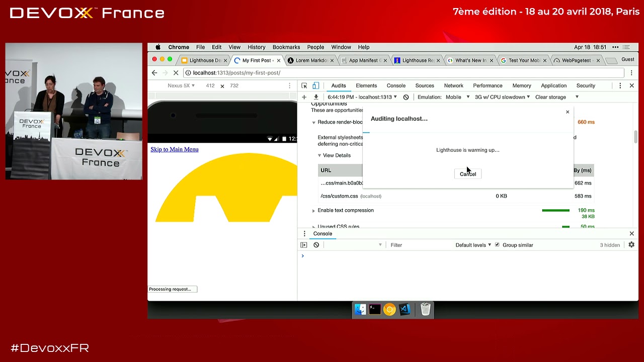Screen dimensions: 644x362
Task: Open console settings gear icon
Action: tap(631, 245)
